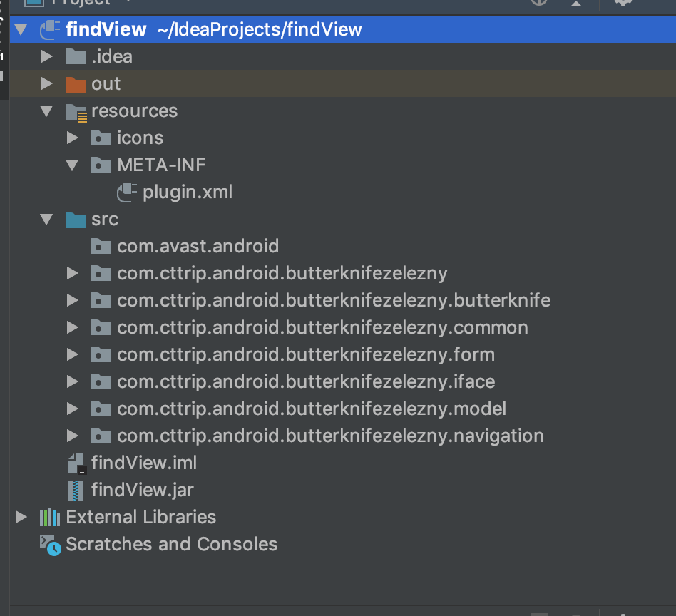Click the orange out folder icon

coord(76,85)
